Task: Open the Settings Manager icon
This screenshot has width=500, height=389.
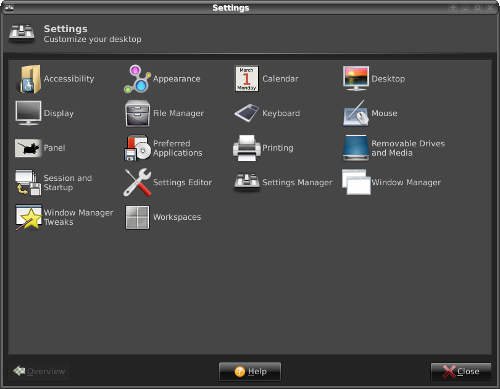Action: point(246,182)
